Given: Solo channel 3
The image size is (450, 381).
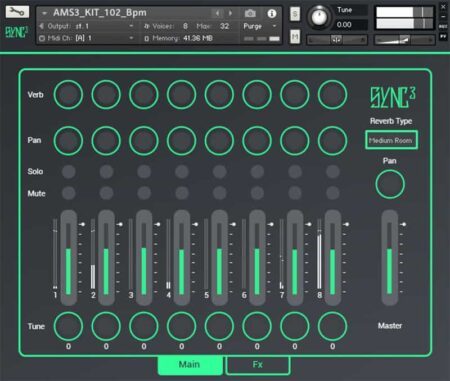Looking at the screenshot, I should point(144,172).
